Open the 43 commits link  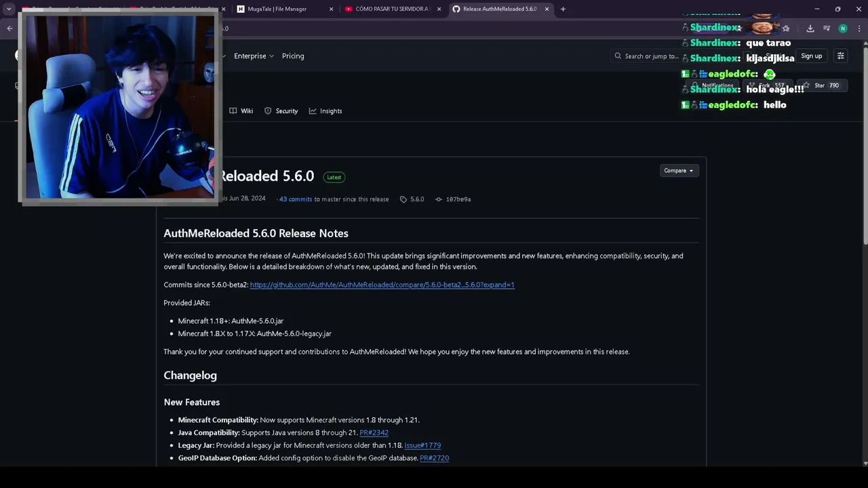[296, 199]
